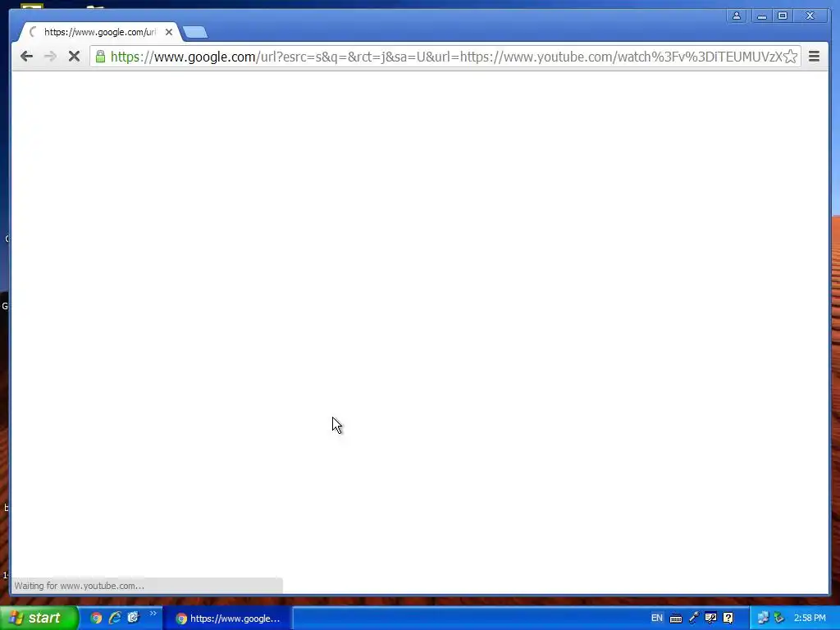Select the https://www.google.com/url tab
Image resolution: width=840 pixels, height=630 pixels.
[99, 32]
